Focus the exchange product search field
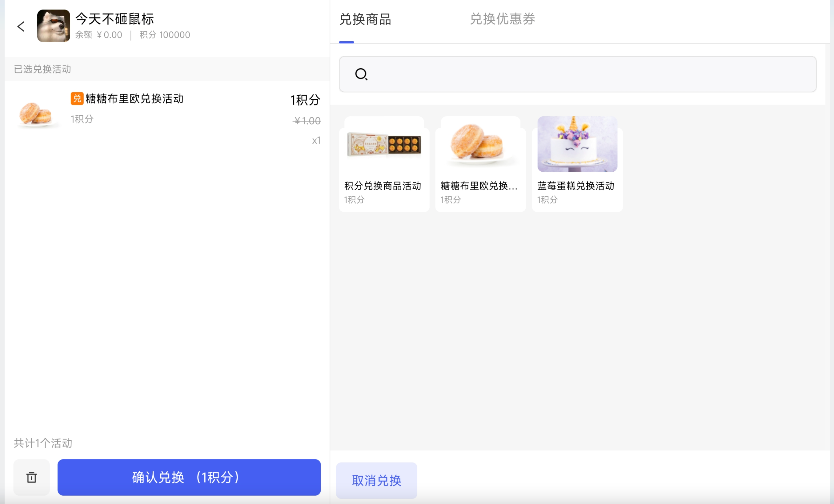Image resolution: width=834 pixels, height=504 pixels. (577, 74)
